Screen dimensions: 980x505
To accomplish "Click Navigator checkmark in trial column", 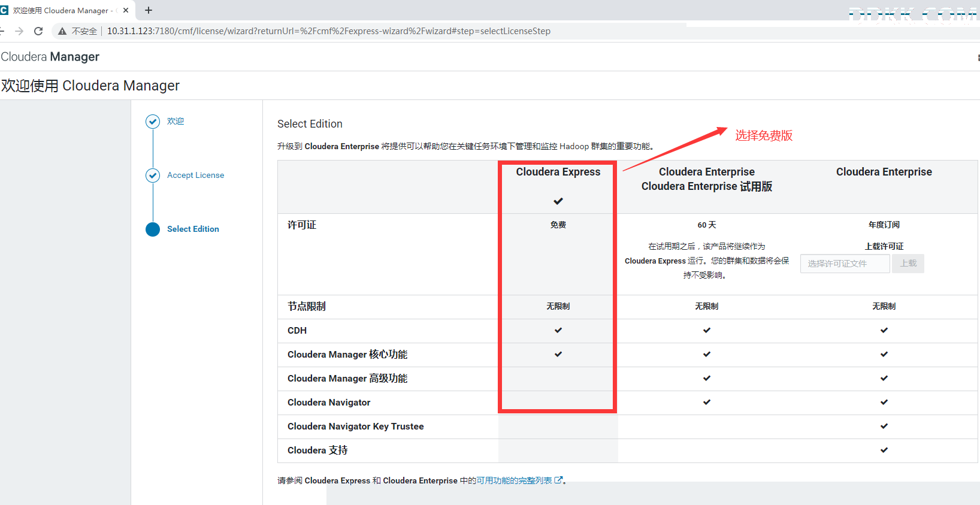I will click(707, 402).
